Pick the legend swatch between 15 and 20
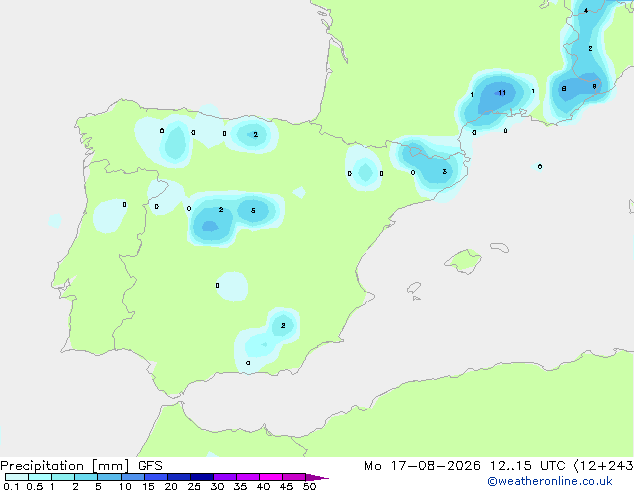 coord(156,477)
